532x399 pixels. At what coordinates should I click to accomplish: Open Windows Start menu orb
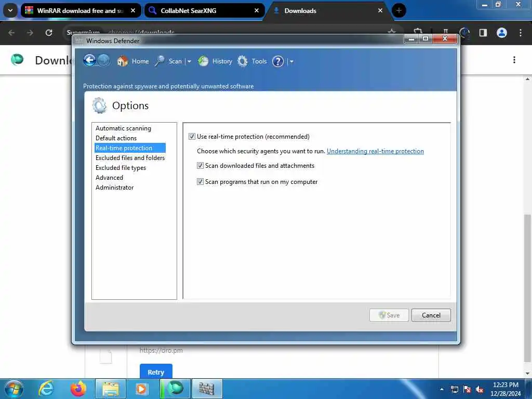tap(14, 389)
